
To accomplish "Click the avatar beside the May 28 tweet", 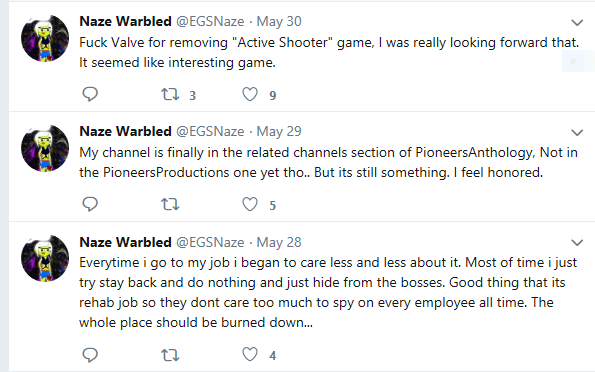I will [x=45, y=259].
